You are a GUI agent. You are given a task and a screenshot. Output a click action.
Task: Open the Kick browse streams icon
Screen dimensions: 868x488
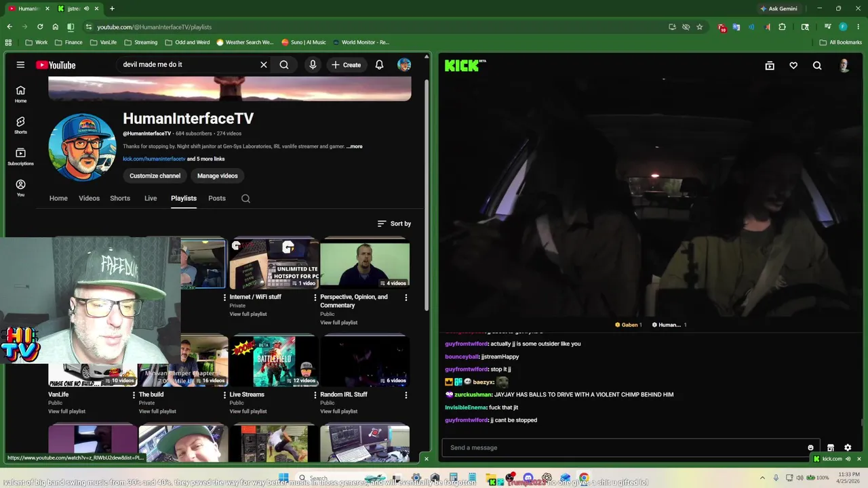[x=770, y=66]
